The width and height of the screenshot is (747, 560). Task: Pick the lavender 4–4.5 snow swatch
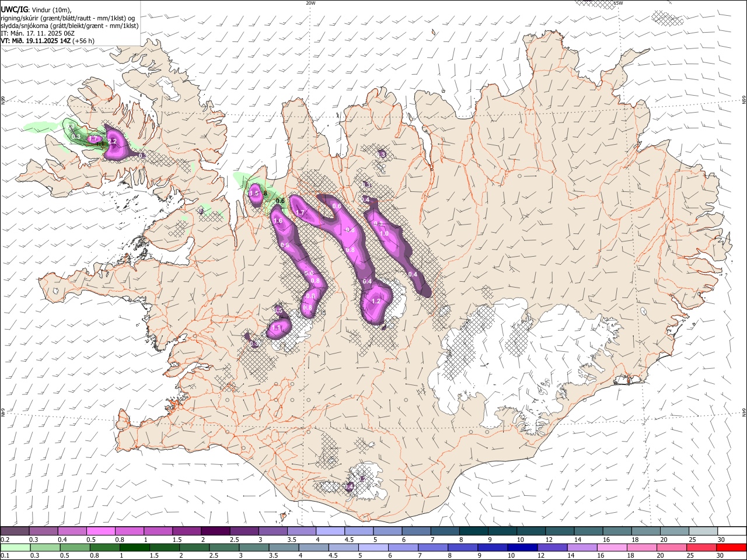(x=330, y=531)
